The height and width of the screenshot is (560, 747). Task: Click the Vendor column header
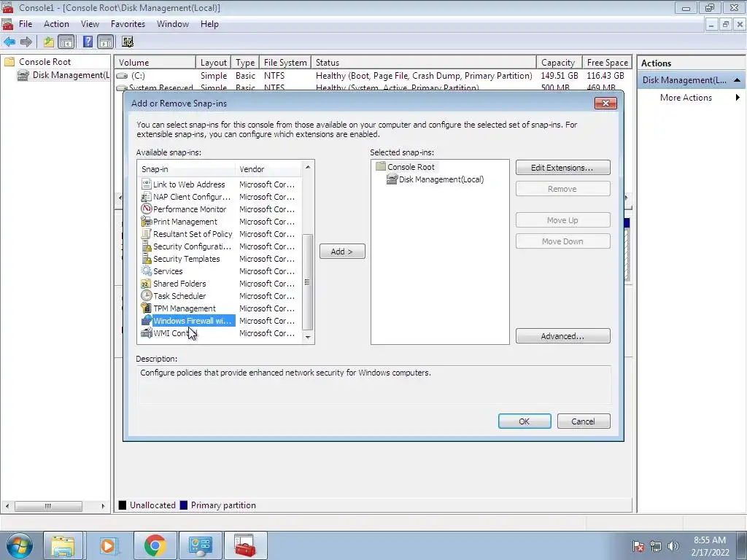click(268, 169)
